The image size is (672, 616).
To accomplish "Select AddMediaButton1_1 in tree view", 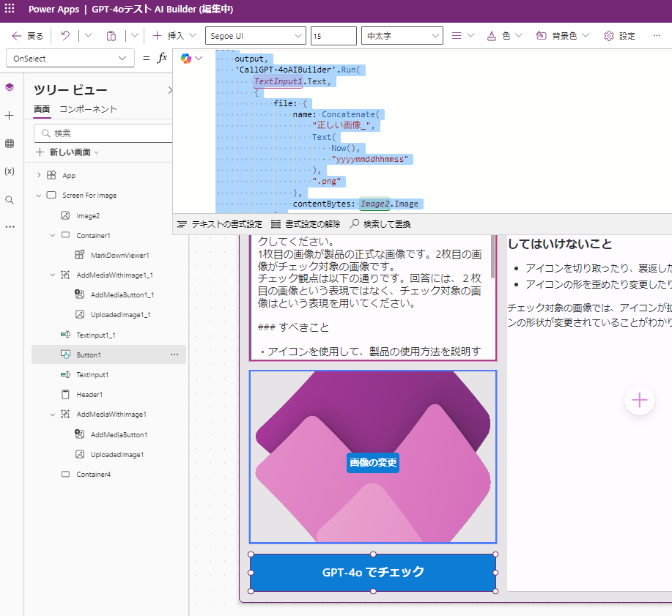I will [x=122, y=294].
